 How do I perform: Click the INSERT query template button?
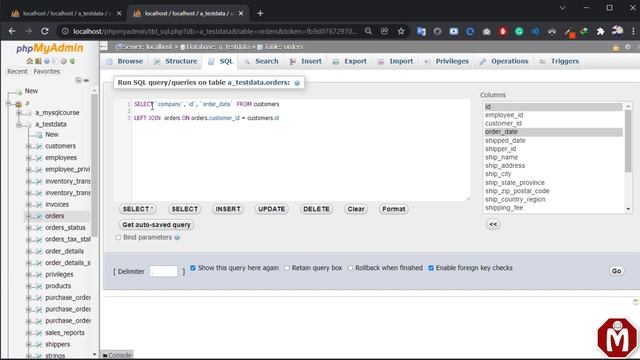(x=228, y=209)
